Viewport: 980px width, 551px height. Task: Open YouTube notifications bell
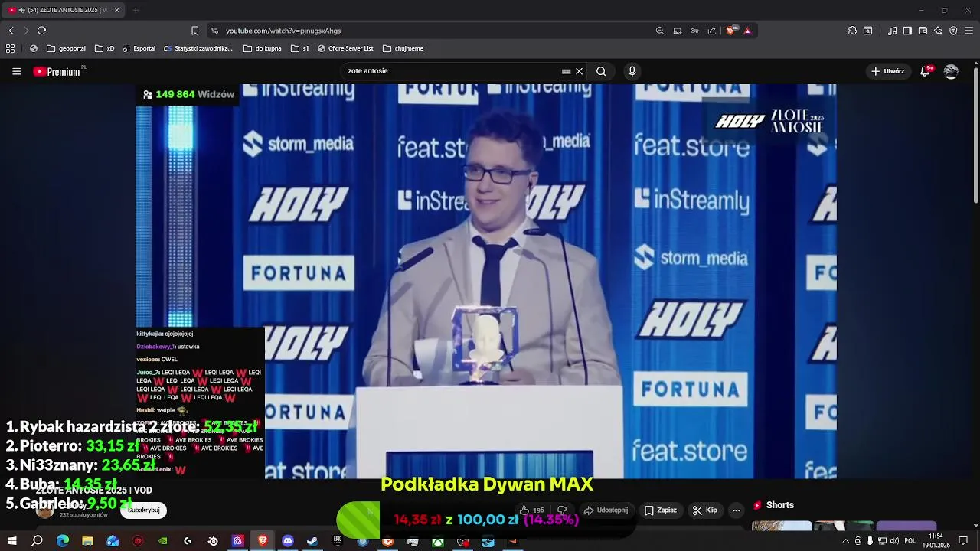(927, 71)
